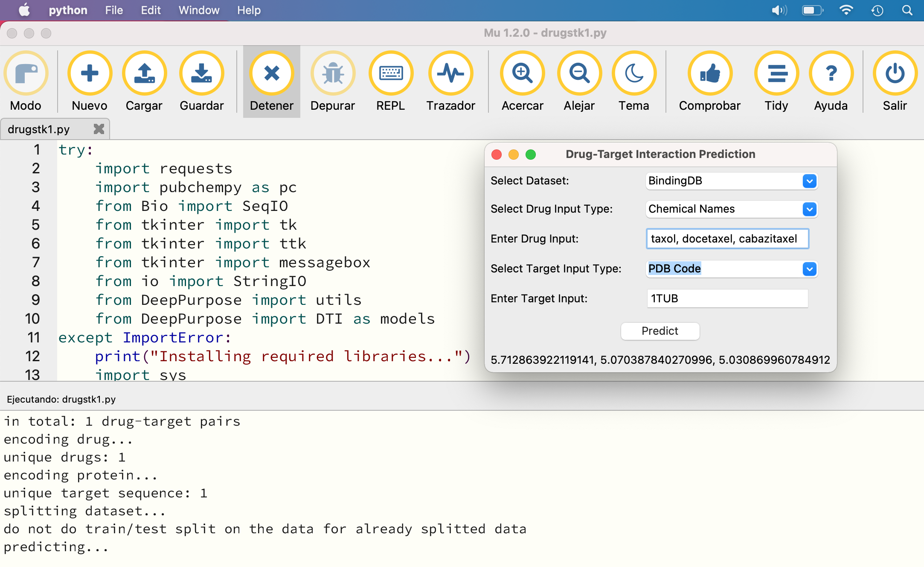Open the Edit menu
The height and width of the screenshot is (567, 924).
151,10
